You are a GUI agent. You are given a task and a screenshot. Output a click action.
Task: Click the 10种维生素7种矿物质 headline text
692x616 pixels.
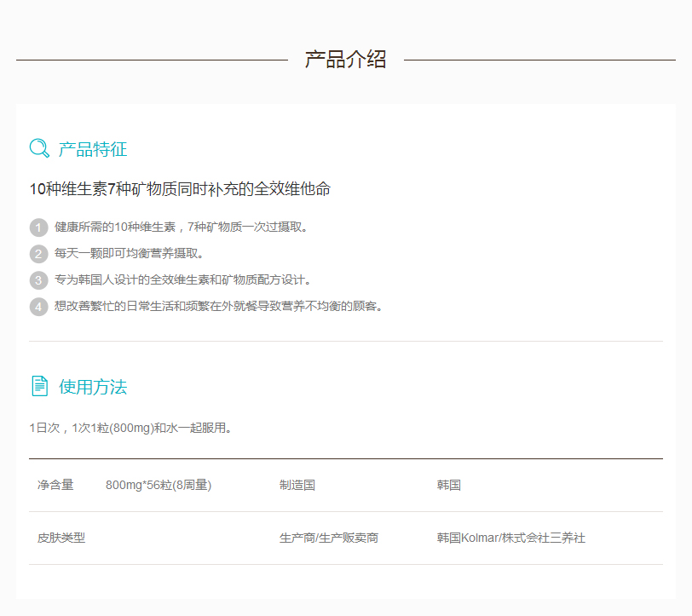point(180,189)
